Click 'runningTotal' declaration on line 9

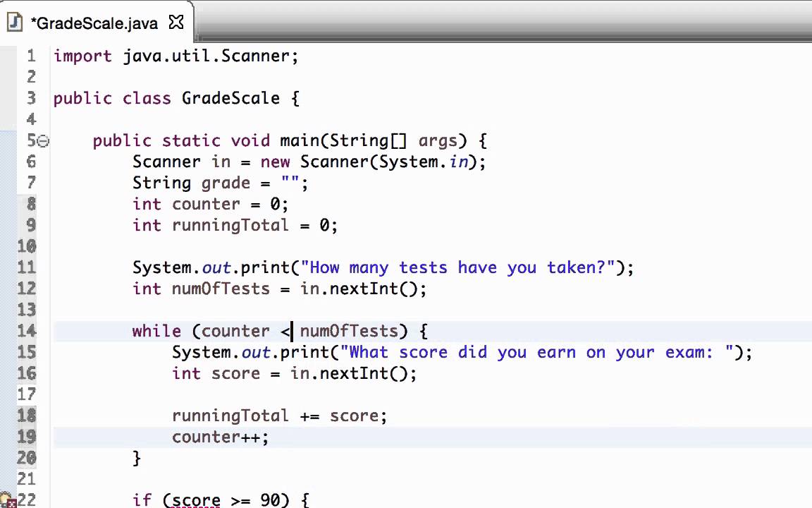click(230, 226)
